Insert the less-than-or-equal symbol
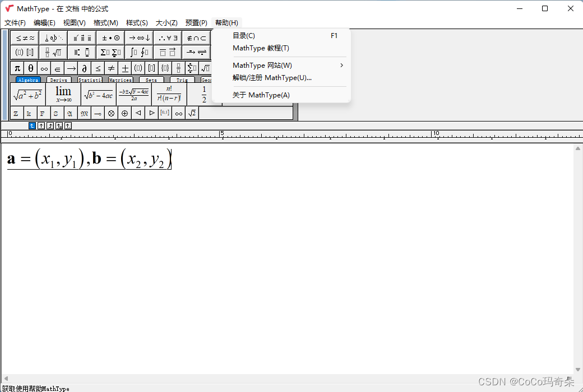This screenshot has width=583, height=392. pos(98,68)
